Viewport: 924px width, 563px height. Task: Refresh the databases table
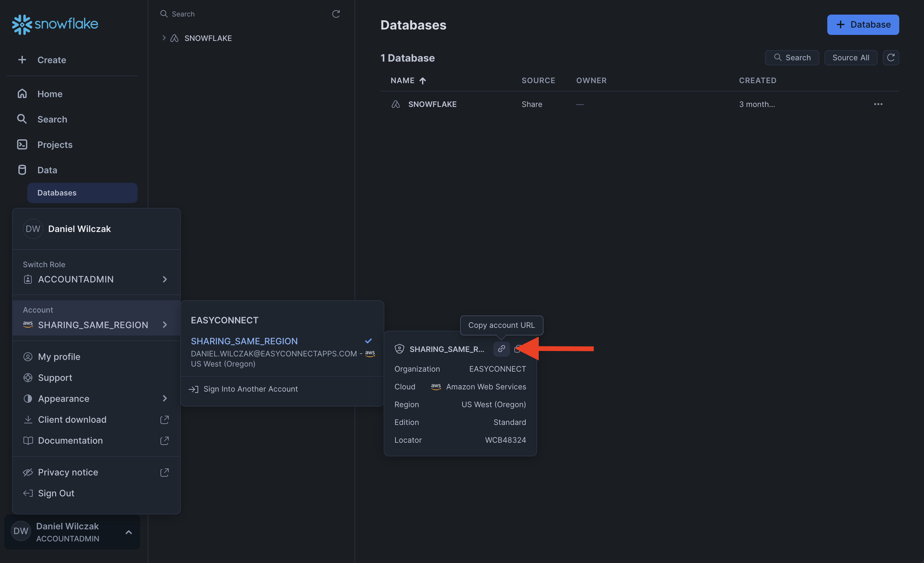tap(891, 58)
